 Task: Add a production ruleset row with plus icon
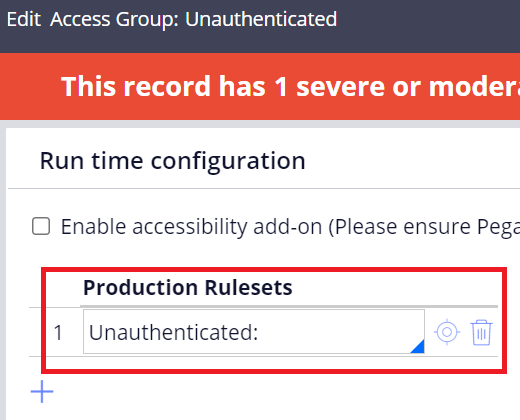pyautogui.click(x=42, y=391)
